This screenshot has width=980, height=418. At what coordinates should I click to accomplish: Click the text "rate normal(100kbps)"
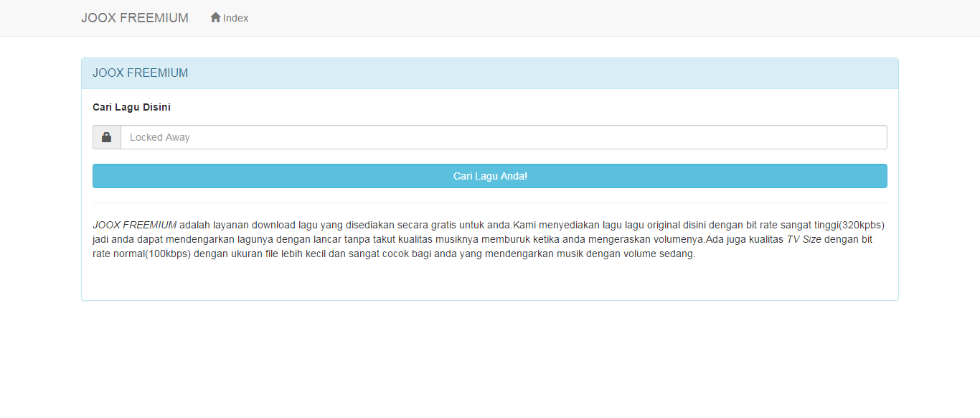142,254
